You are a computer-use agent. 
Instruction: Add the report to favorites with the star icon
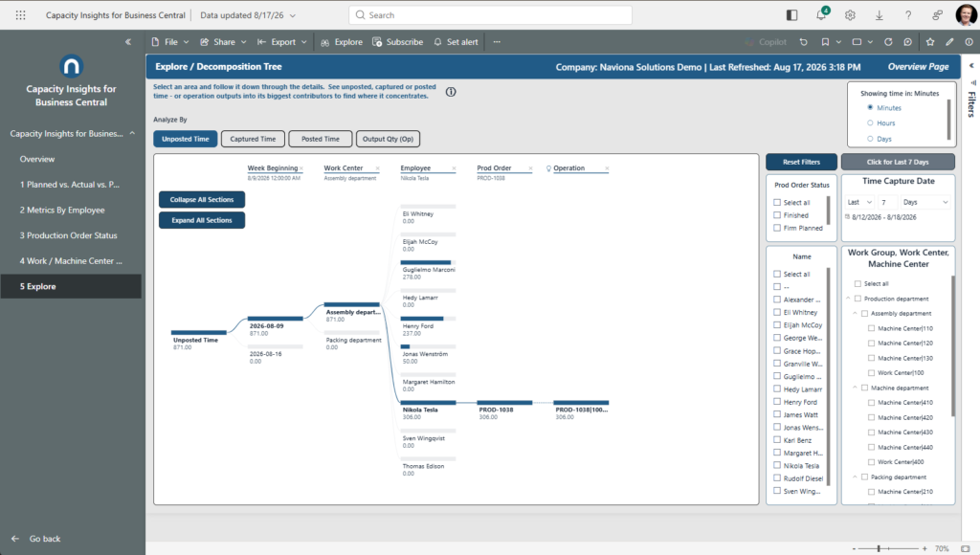coord(930,42)
